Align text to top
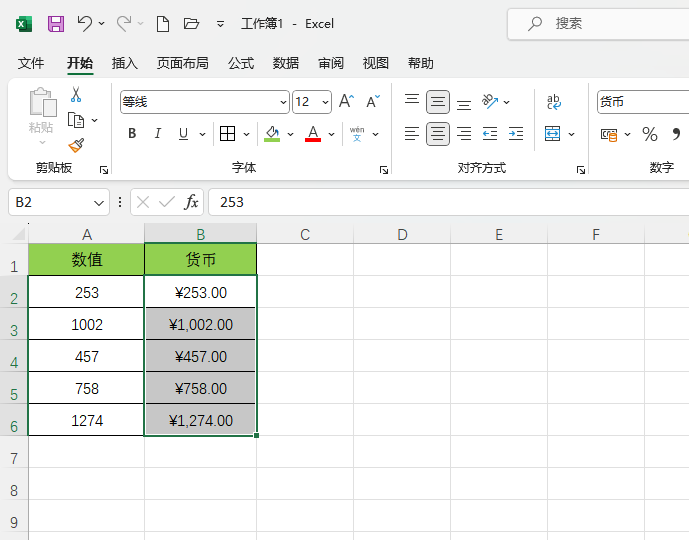 click(x=412, y=101)
